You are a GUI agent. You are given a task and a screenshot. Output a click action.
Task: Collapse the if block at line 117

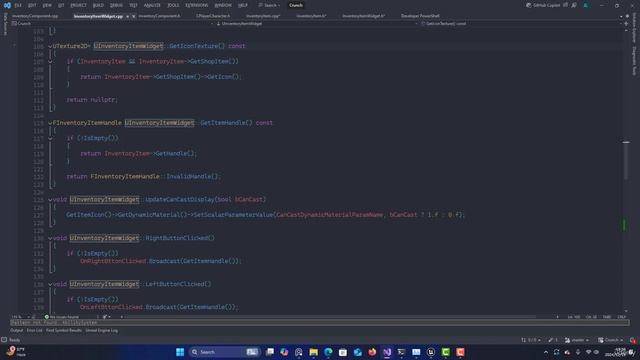[50, 138]
